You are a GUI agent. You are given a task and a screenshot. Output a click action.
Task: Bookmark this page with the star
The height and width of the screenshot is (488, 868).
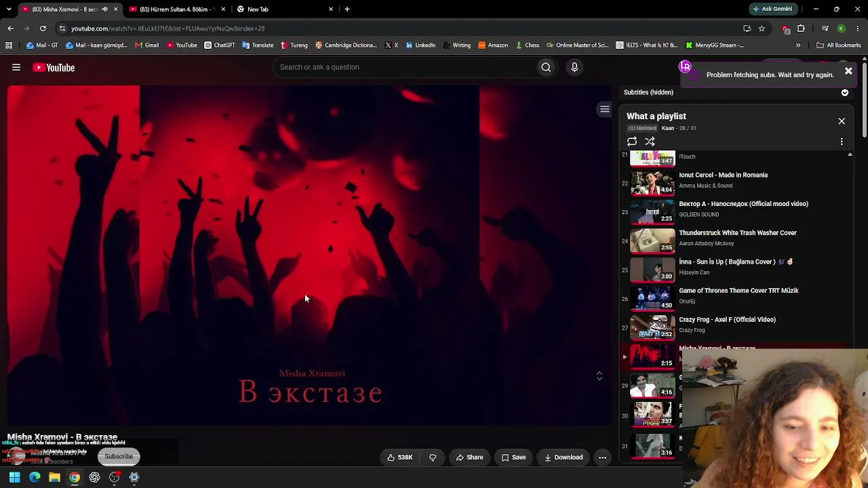click(x=762, y=28)
